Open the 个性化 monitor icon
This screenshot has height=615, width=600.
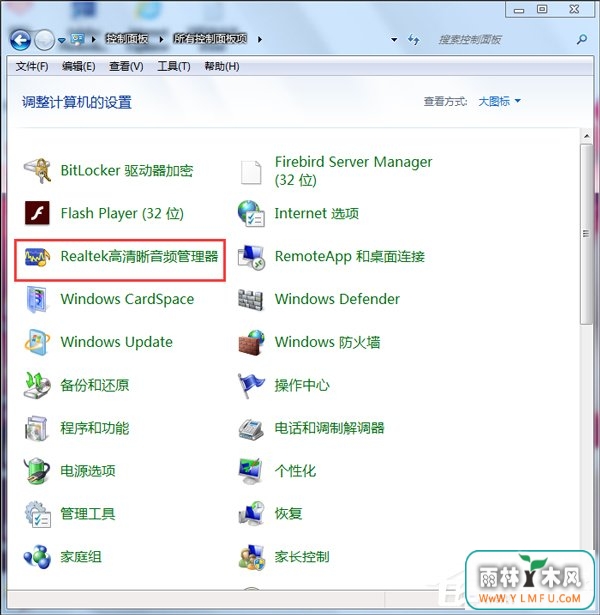tap(251, 471)
